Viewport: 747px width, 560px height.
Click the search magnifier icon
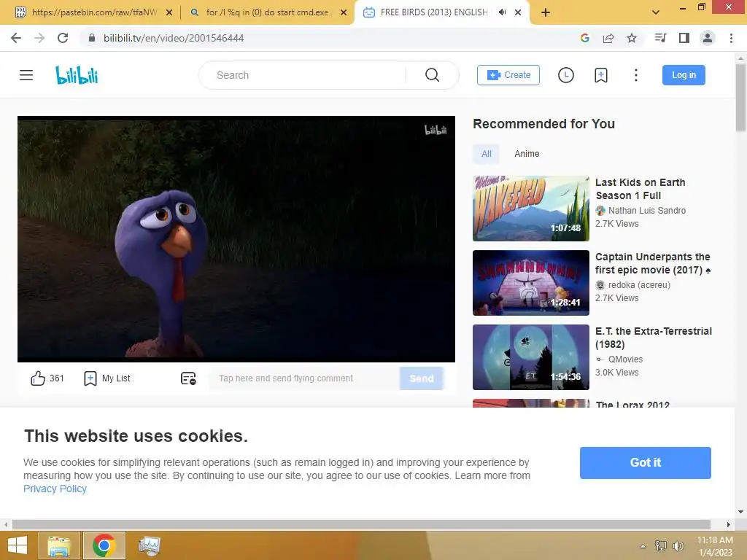[432, 75]
